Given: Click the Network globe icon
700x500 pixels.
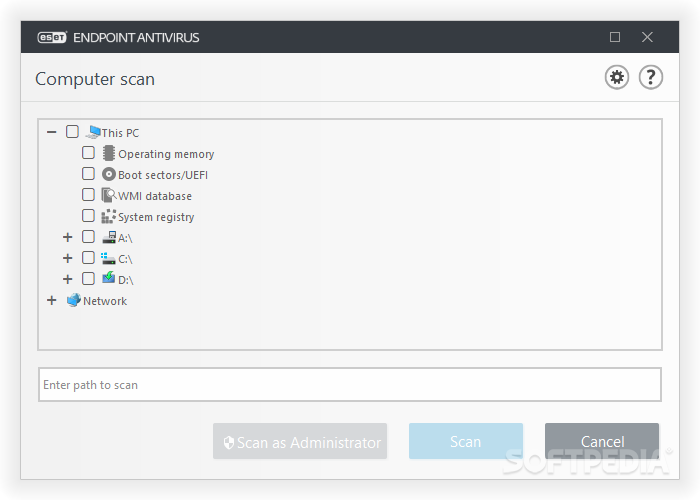Looking at the screenshot, I should [x=74, y=300].
